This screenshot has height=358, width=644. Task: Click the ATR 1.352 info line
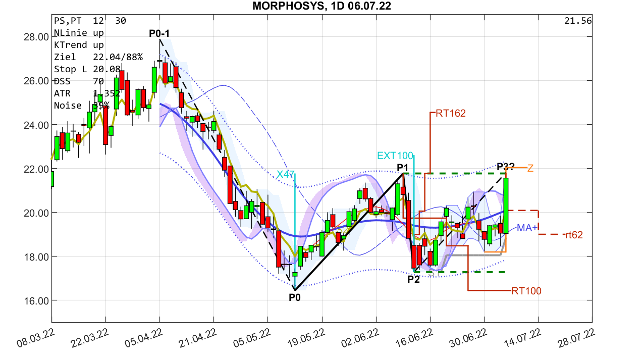point(87,93)
